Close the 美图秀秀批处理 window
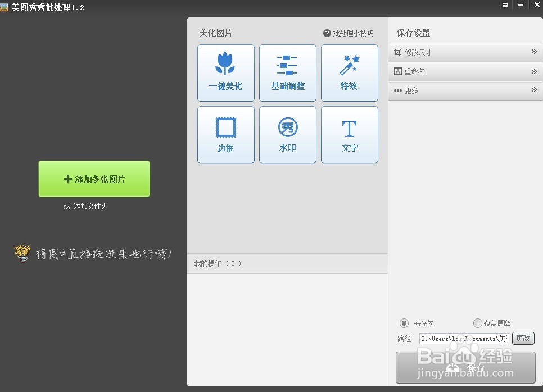Viewport: 543px width, 392px height. [x=536, y=5]
